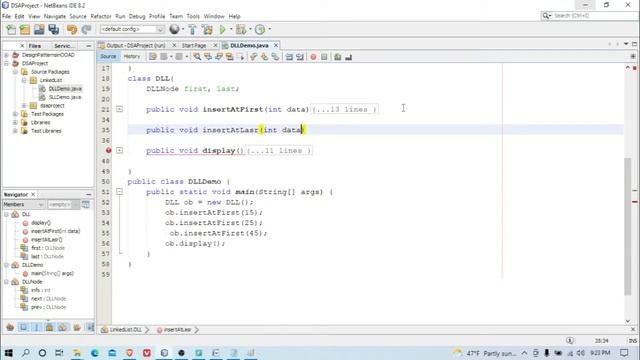
Task: Click the Shift Line Right icon
Action: pyautogui.click(x=300, y=57)
